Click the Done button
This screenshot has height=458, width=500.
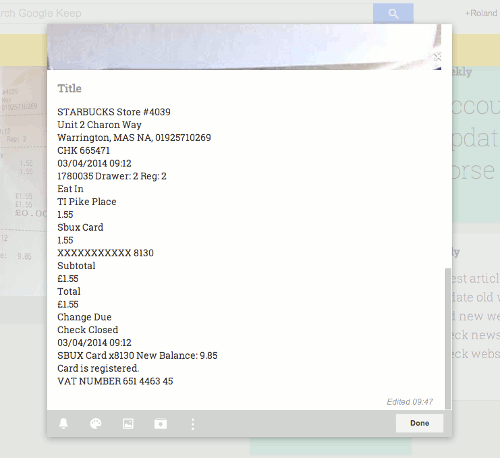(x=420, y=423)
